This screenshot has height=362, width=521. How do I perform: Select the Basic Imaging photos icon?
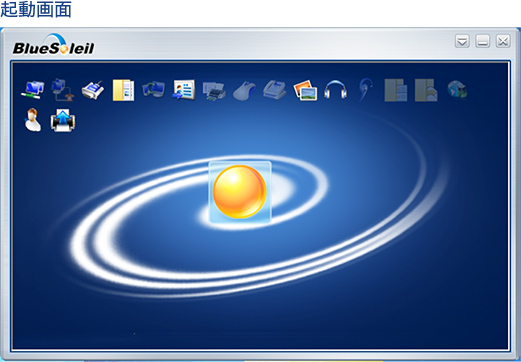pos(305,90)
